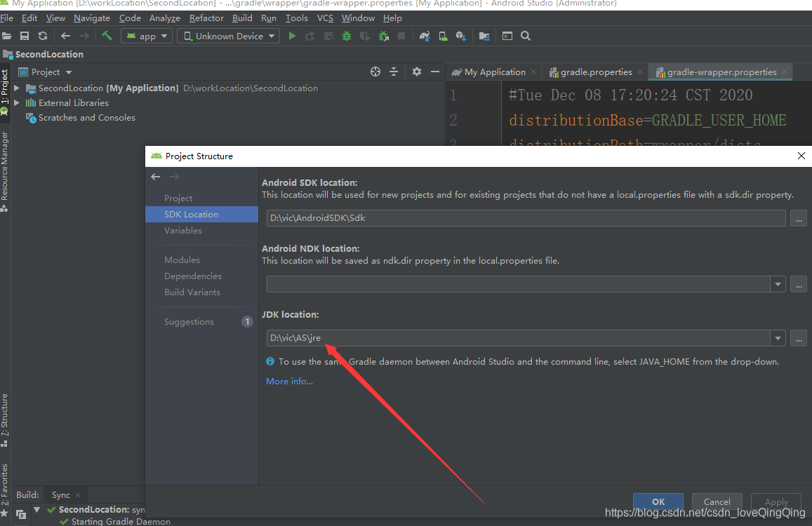
Task: Open the Tools menu
Action: (x=297, y=18)
